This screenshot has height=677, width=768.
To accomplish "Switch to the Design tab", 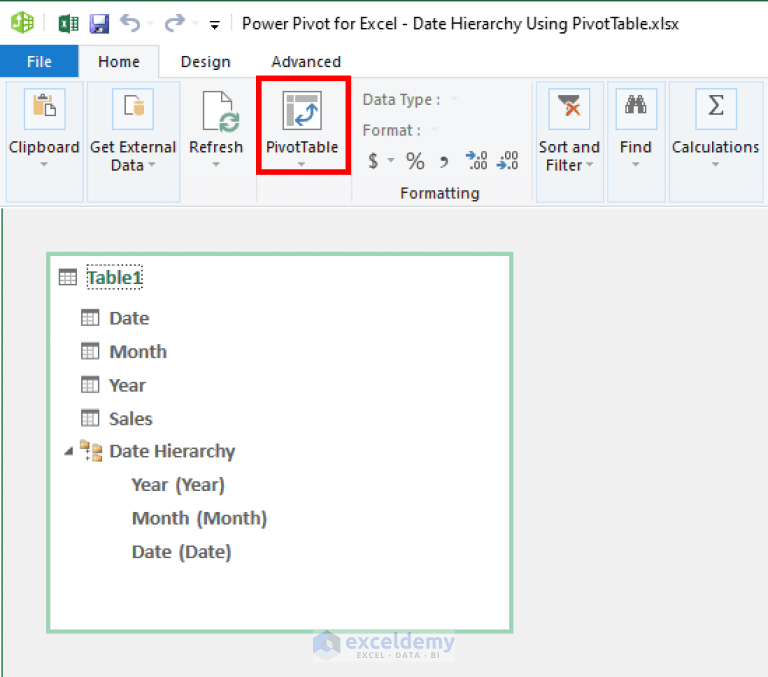I will click(206, 62).
